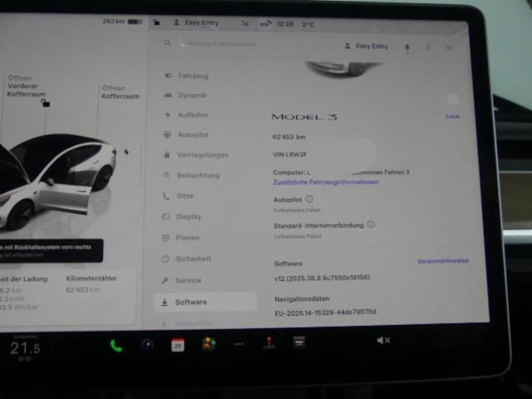
Task: Open the three-dots app launcher
Action: coord(239,344)
